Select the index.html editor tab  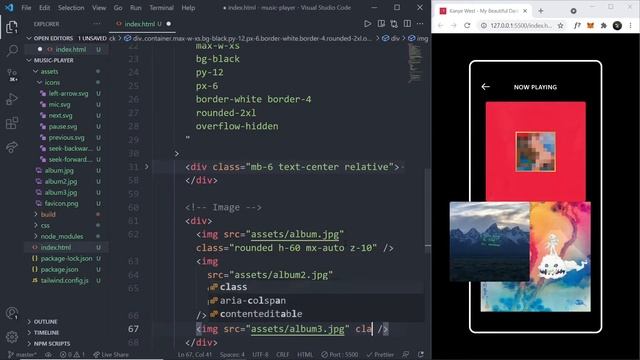click(x=143, y=24)
